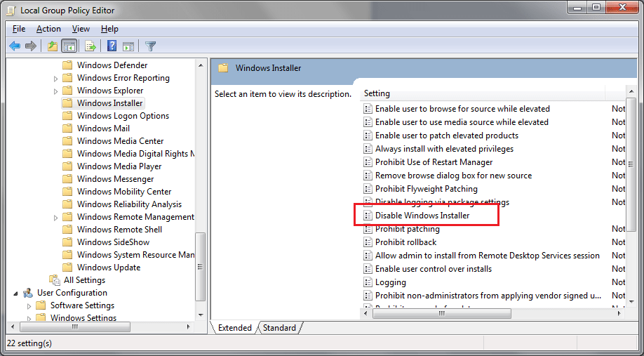Switch to the Standard tab

pyautogui.click(x=279, y=328)
